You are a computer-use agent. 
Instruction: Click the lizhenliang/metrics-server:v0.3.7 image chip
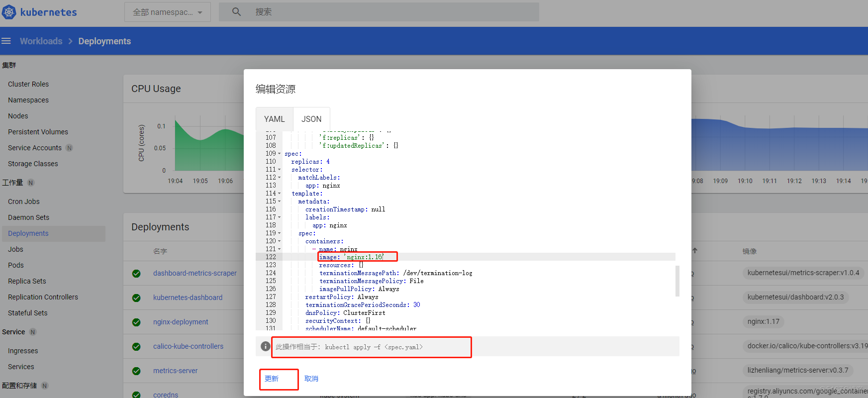point(798,370)
